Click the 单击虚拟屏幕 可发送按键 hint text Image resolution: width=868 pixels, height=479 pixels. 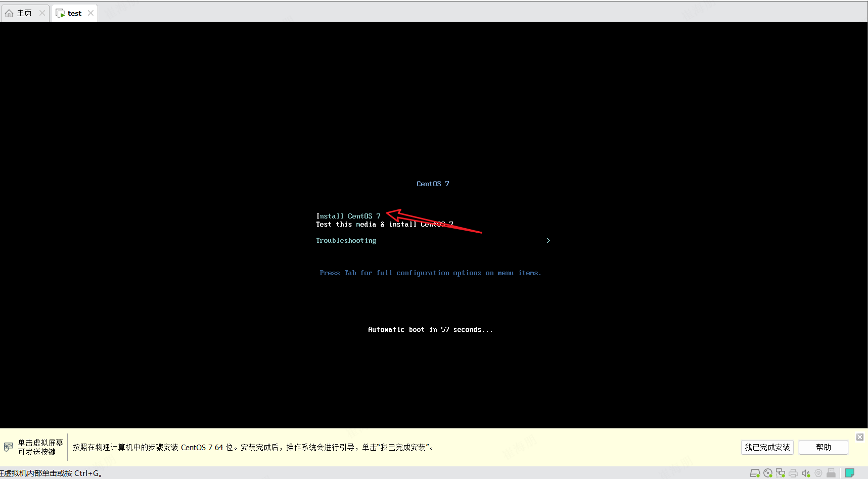click(40, 447)
